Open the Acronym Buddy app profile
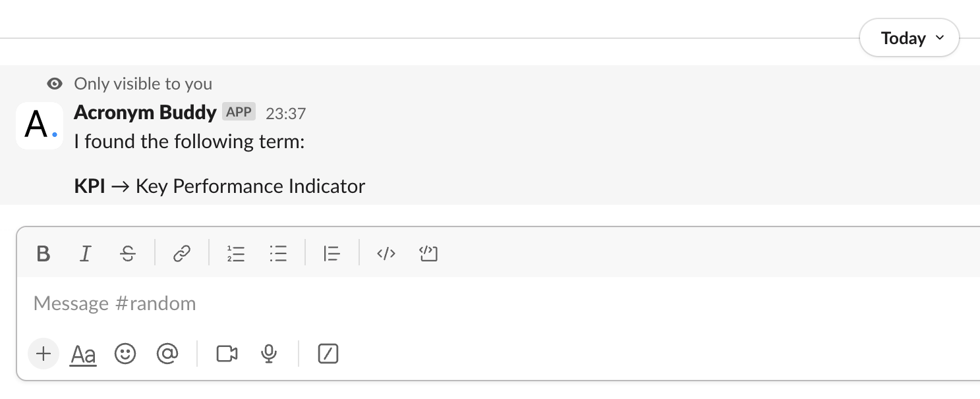Viewport: 980px width, 399px height. [x=145, y=113]
